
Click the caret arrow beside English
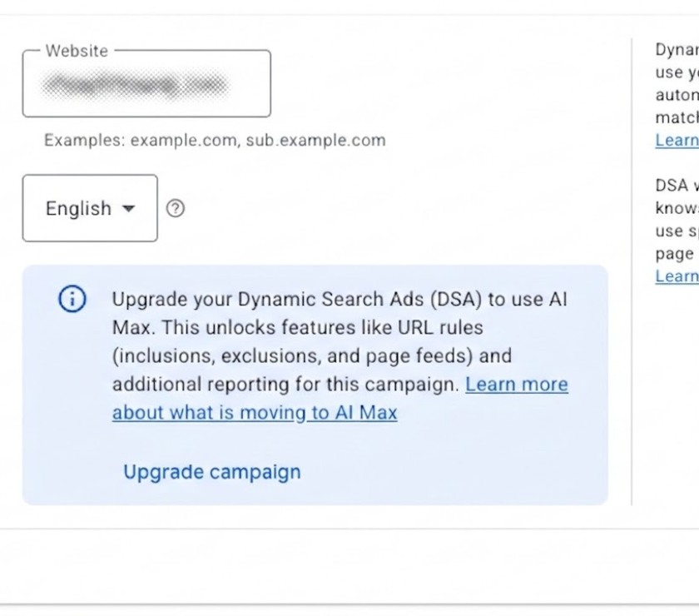[x=128, y=208]
